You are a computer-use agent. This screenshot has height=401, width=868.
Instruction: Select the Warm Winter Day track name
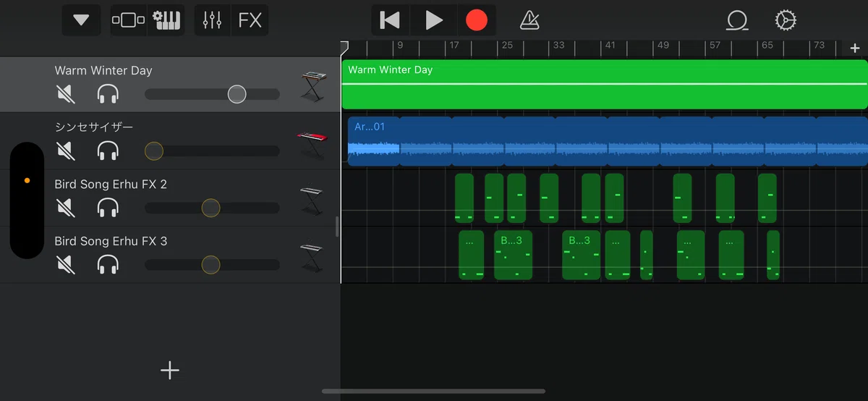103,70
